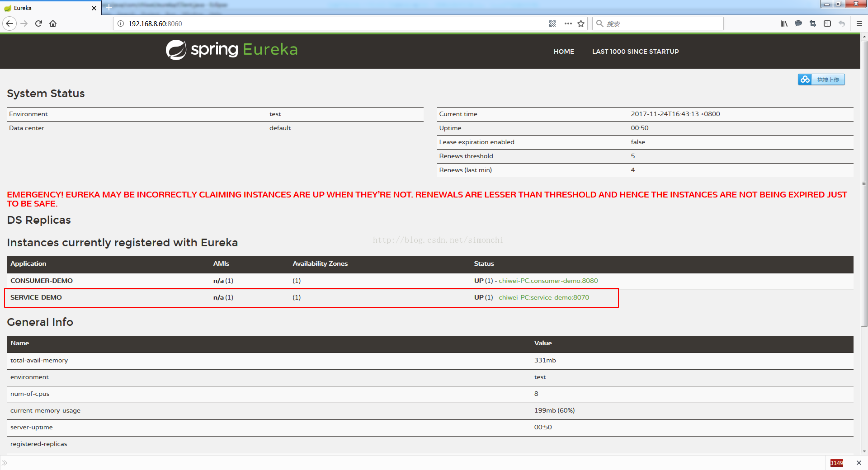
Task: Select the Eureka browser tab
Action: [51, 8]
